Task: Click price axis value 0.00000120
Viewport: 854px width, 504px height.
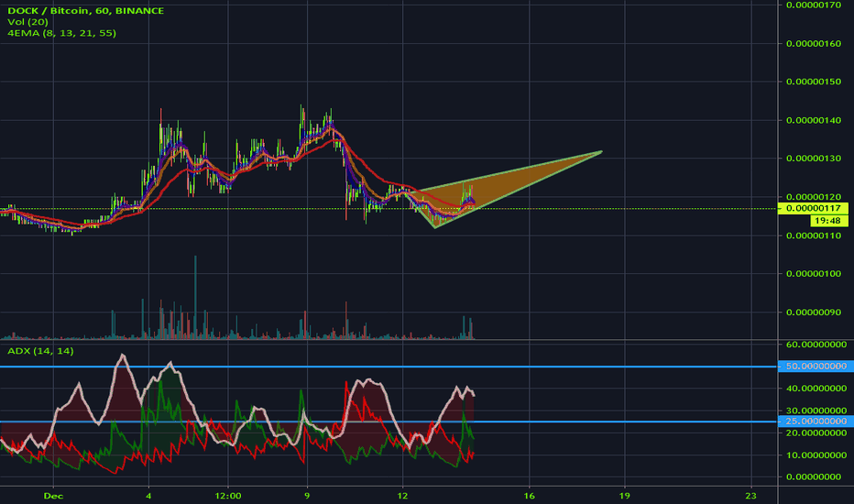Action: 814,197
